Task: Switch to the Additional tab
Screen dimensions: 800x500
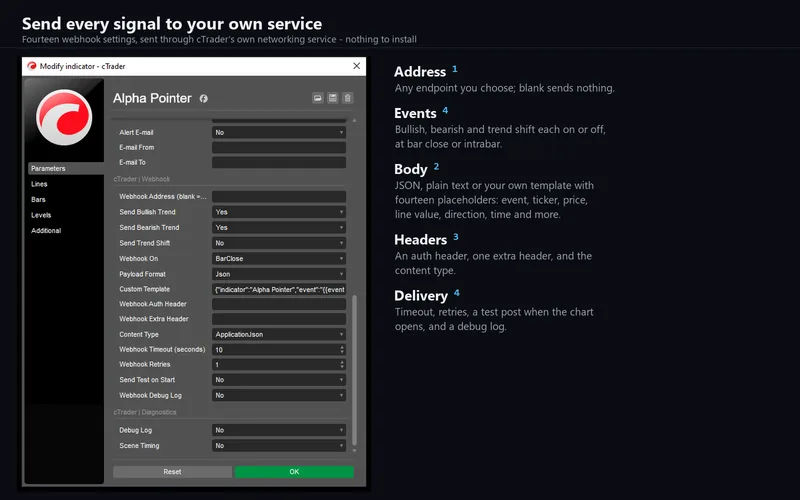Action: pyautogui.click(x=46, y=231)
